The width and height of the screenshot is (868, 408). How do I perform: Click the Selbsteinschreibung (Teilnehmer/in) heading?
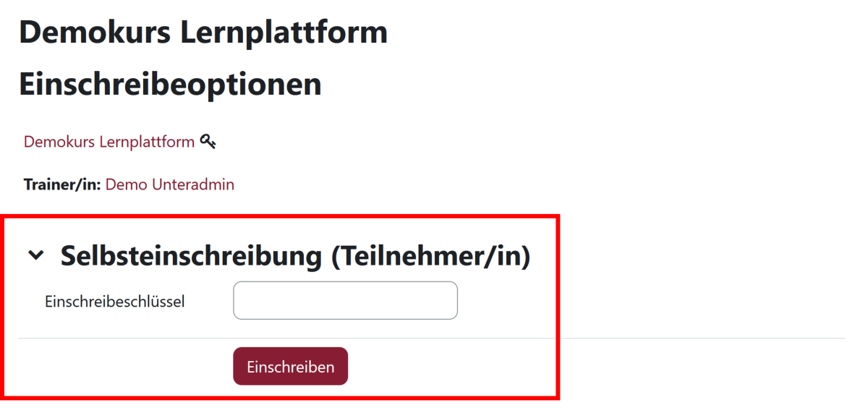point(295,256)
